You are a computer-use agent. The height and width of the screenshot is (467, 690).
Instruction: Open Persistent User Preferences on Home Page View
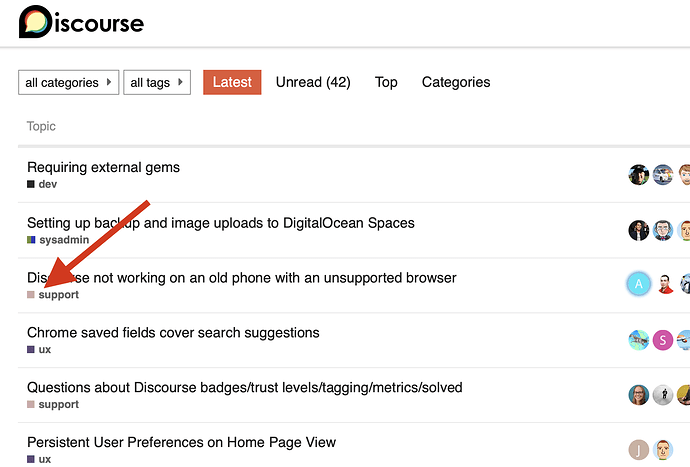[x=181, y=442]
